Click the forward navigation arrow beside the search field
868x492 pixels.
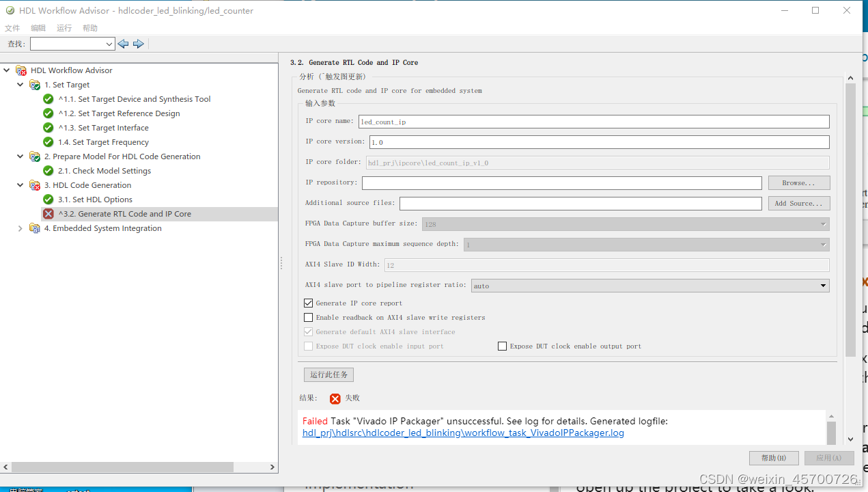click(x=139, y=43)
